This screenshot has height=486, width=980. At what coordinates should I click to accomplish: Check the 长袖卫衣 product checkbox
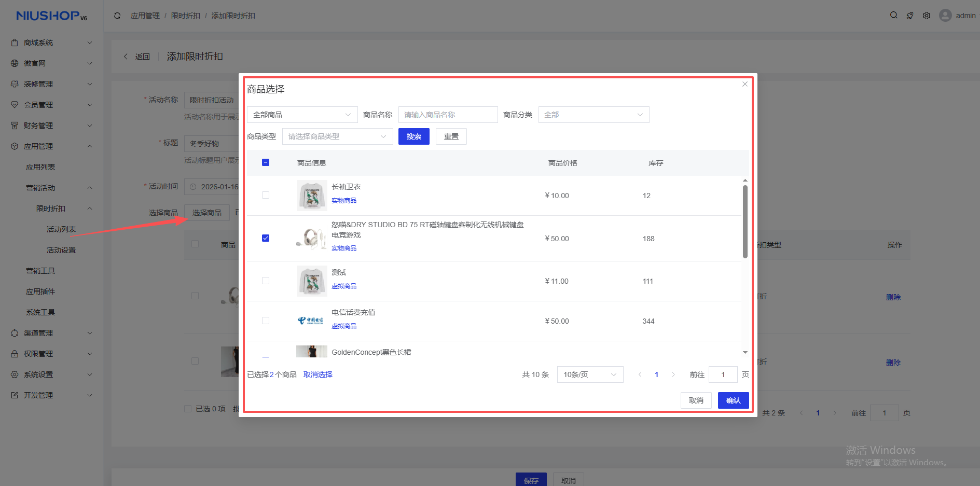(266, 196)
